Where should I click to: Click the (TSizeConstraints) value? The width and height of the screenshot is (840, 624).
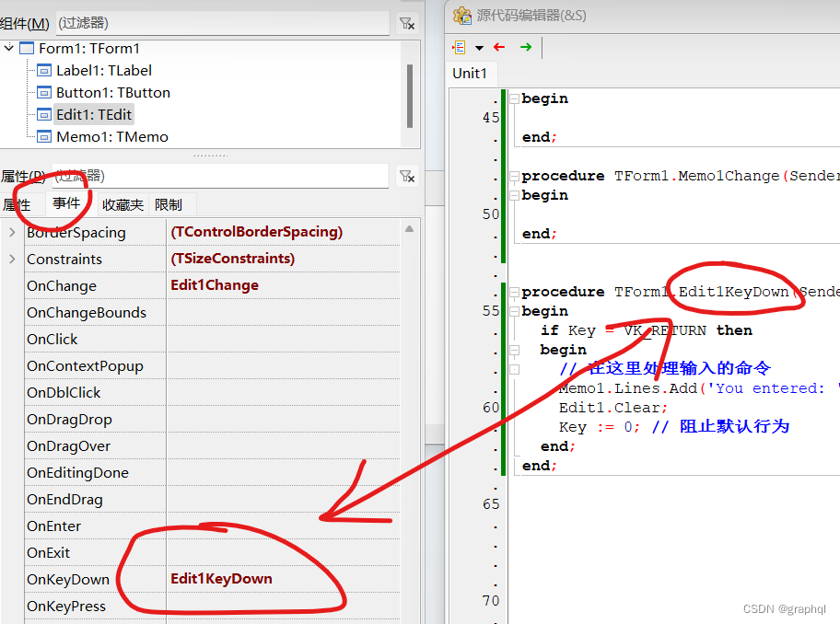(232, 259)
